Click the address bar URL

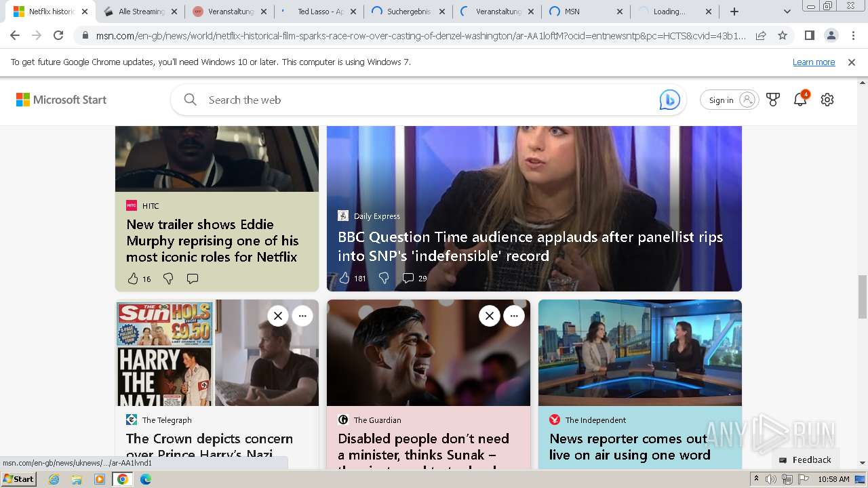420,35
